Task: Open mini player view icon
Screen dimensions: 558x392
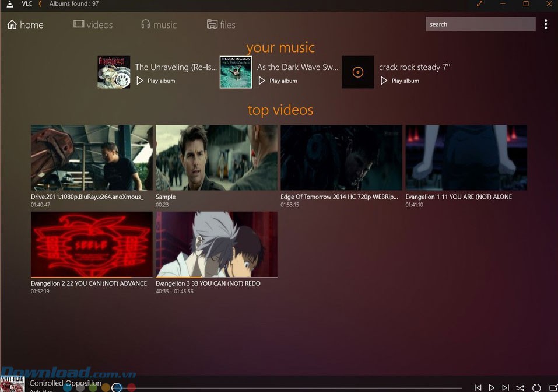Action: tap(552, 387)
